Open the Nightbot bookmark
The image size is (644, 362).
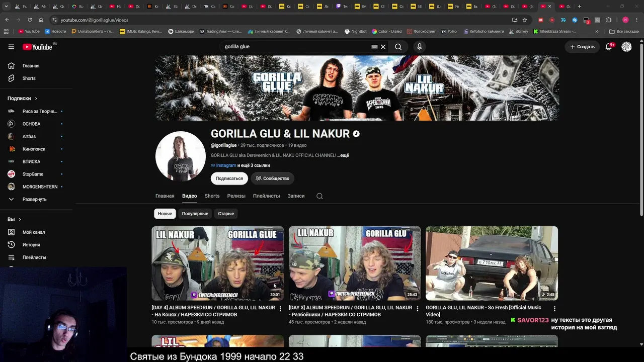pyautogui.click(x=356, y=31)
